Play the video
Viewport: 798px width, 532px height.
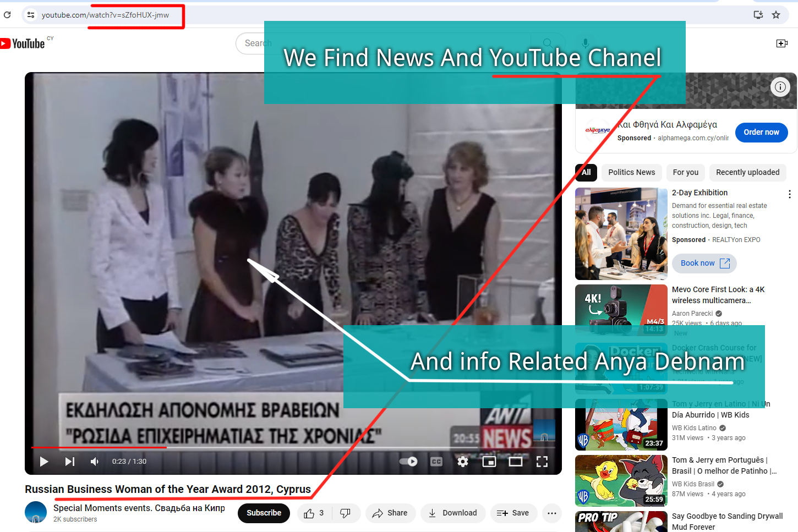44,462
